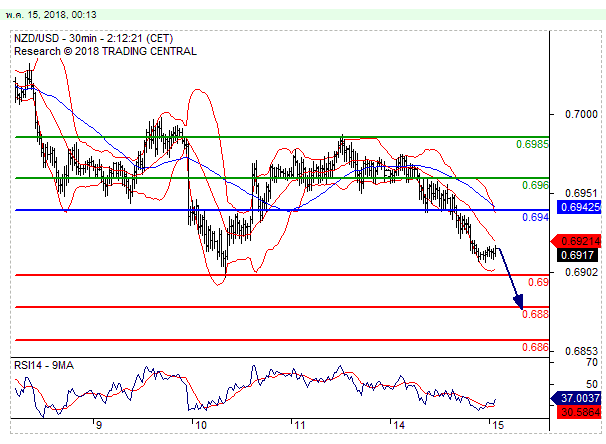Select the NZD/USD - 30min chart title

[x=94, y=38]
